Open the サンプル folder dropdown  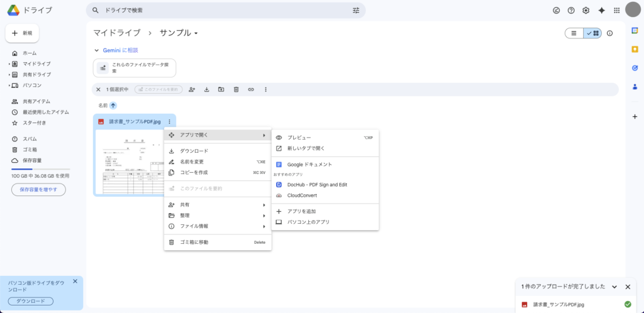click(196, 33)
